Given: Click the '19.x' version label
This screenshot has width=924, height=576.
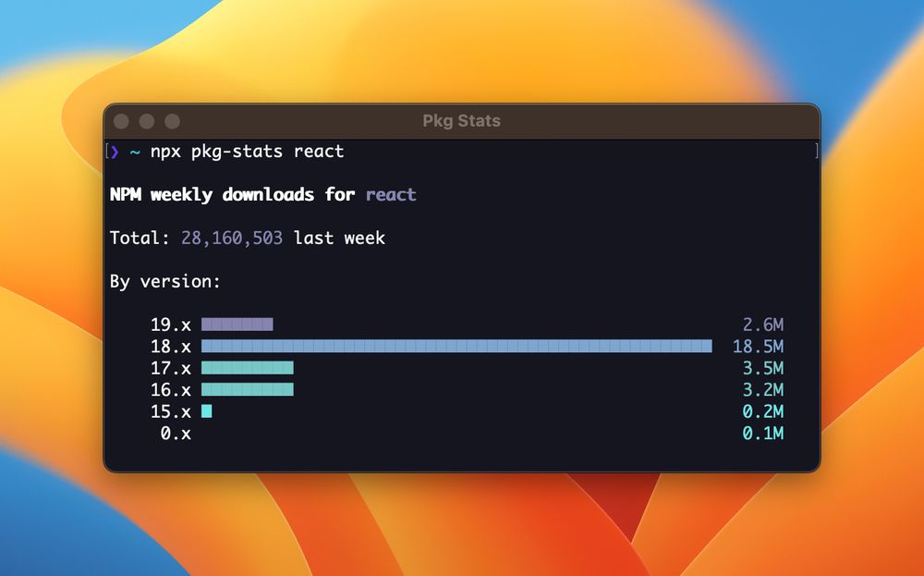Looking at the screenshot, I should pos(170,325).
